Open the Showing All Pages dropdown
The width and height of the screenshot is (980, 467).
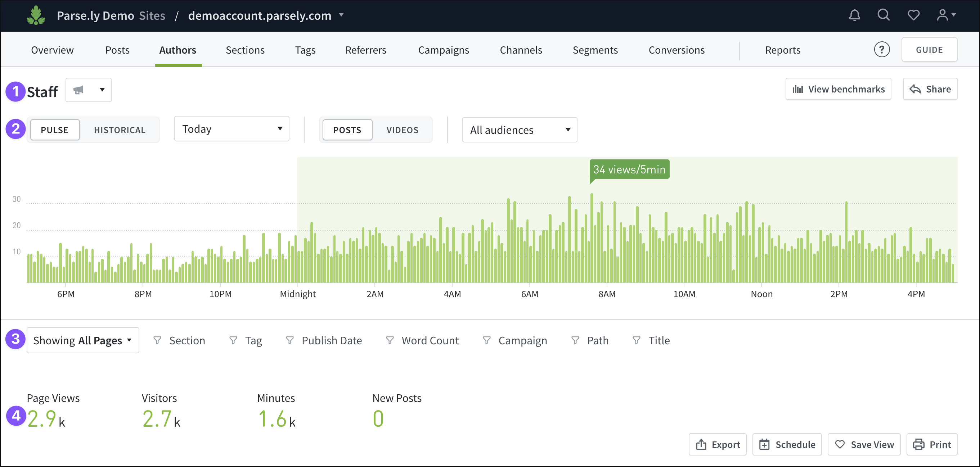[x=82, y=340]
